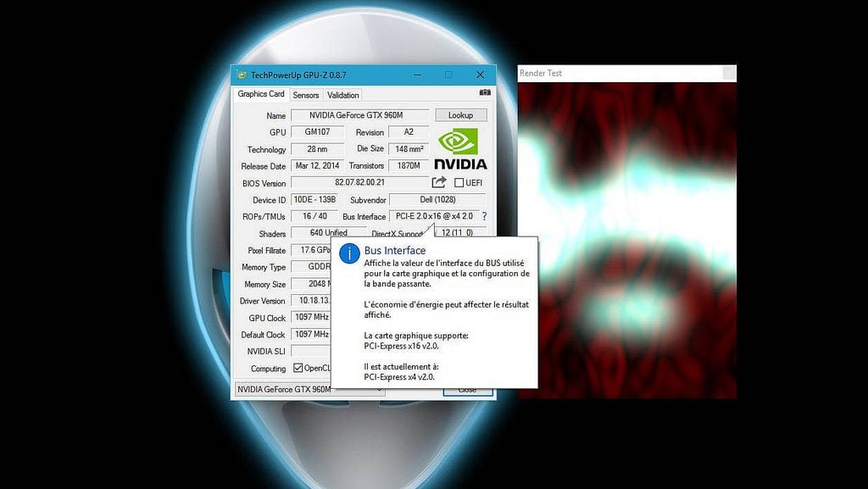868x489 pixels.
Task: Close the Render Test window
Action: point(729,73)
